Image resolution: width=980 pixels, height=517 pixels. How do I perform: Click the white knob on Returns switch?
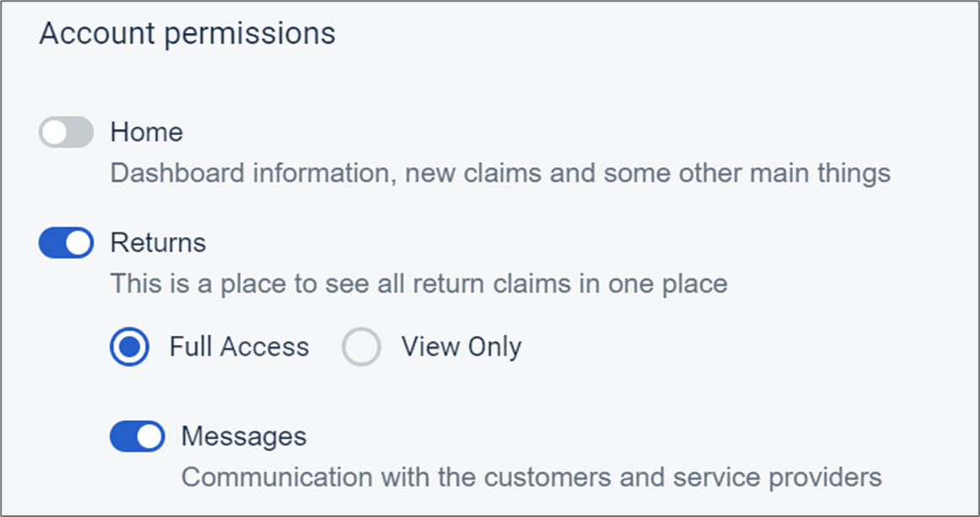(x=78, y=243)
